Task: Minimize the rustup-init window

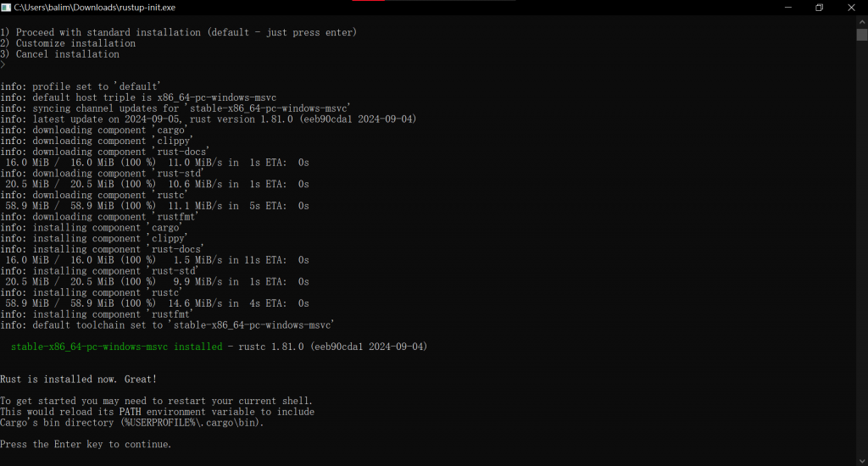Action: 787,8
